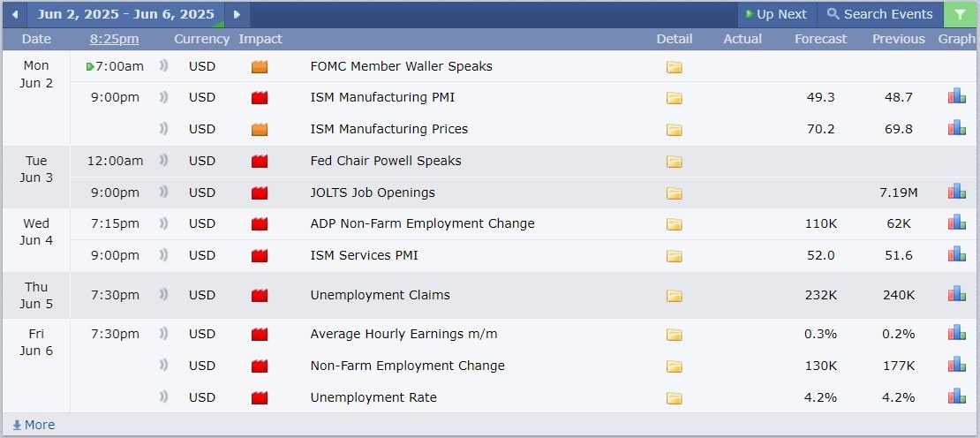Toggle alert for ISM Manufacturing Prices

[x=163, y=128]
